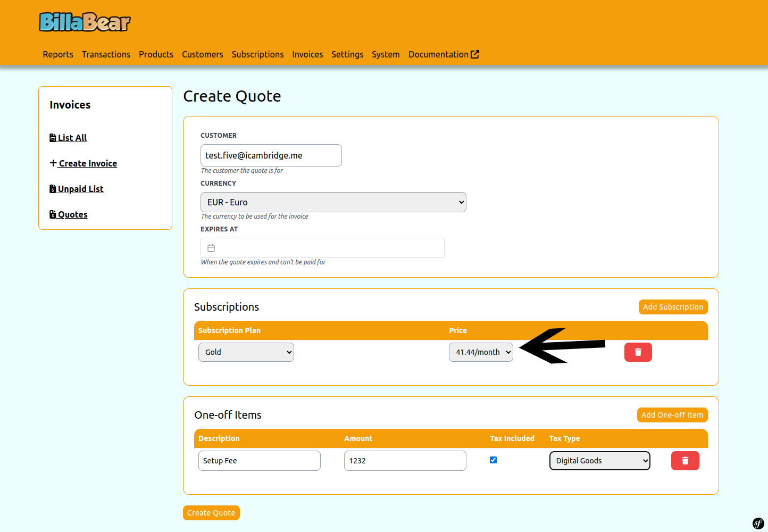Image resolution: width=768 pixels, height=532 pixels.
Task: Click the Expires At date field
Action: (322, 248)
